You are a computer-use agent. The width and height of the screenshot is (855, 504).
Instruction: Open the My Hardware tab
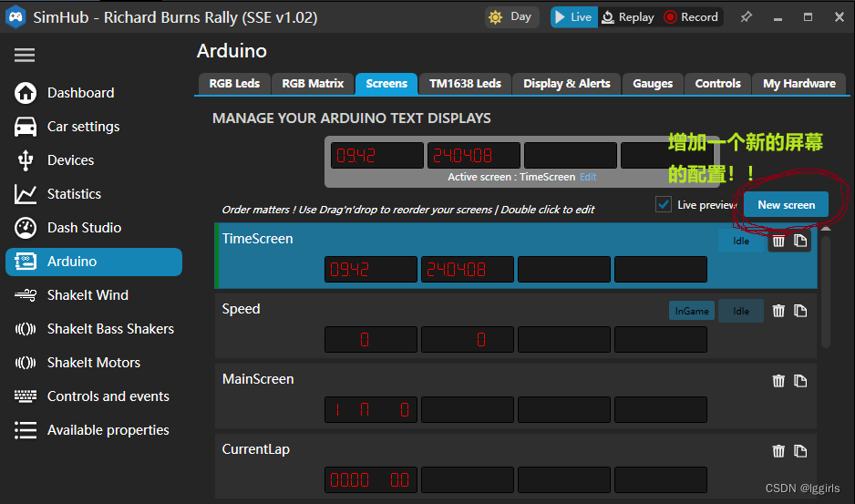coord(798,84)
